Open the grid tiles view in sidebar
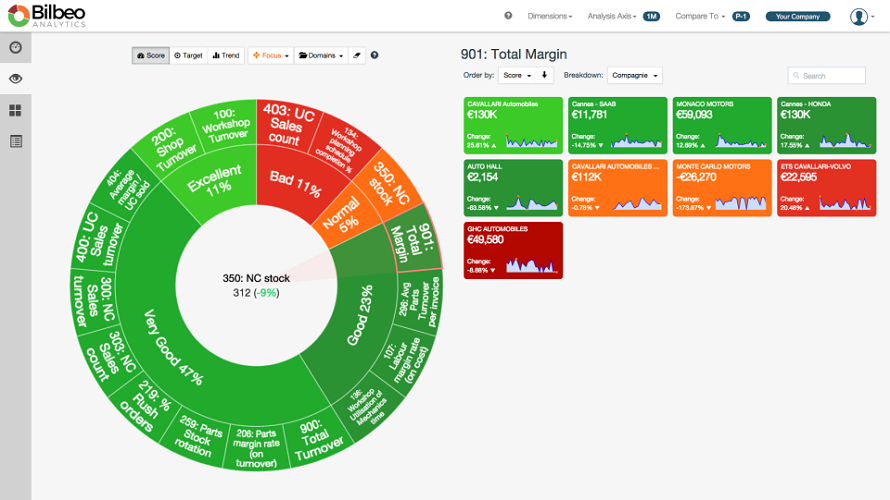890x500 pixels. (x=15, y=110)
